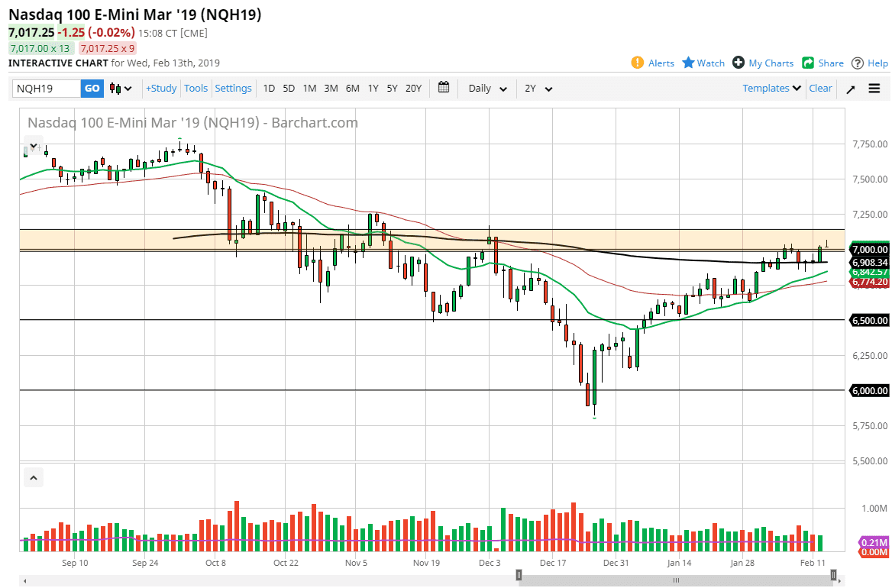The image size is (892, 588).
Task: Save chart using the My Charts plus icon
Action: coord(738,63)
